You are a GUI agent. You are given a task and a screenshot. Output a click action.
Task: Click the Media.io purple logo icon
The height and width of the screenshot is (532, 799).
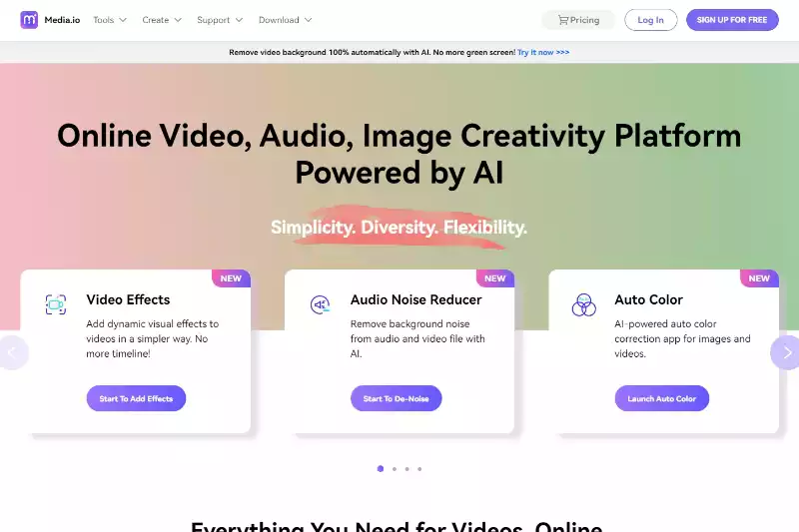pos(29,20)
